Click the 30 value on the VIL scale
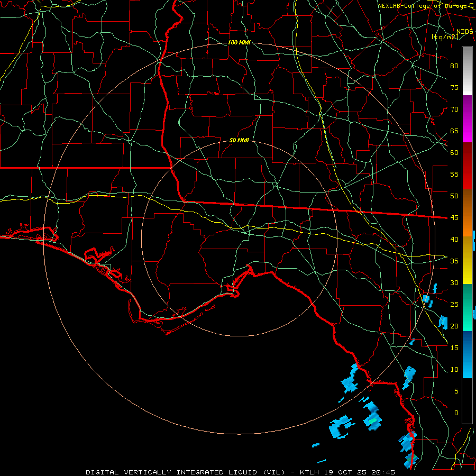Image resolution: width=476 pixels, height=476 pixels. pyautogui.click(x=454, y=283)
